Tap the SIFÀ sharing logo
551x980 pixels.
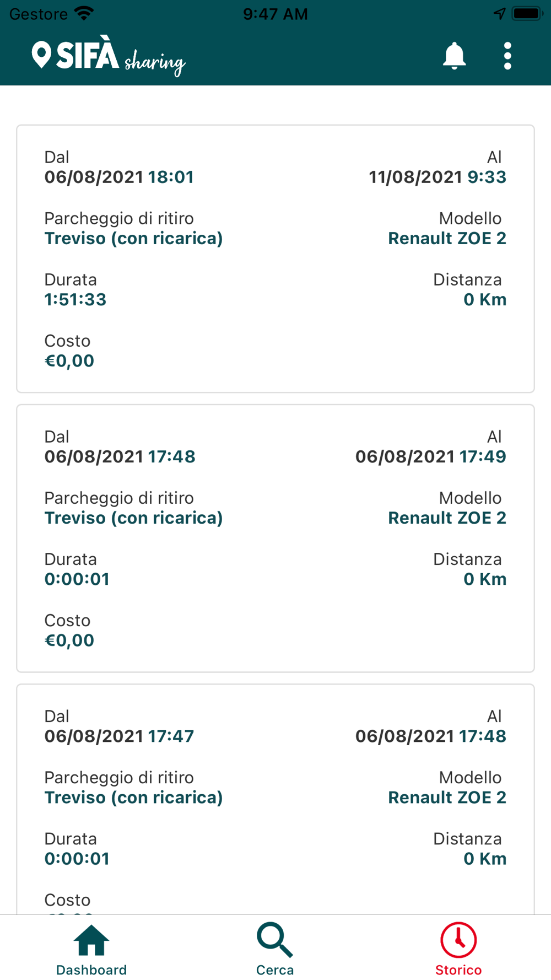click(109, 56)
